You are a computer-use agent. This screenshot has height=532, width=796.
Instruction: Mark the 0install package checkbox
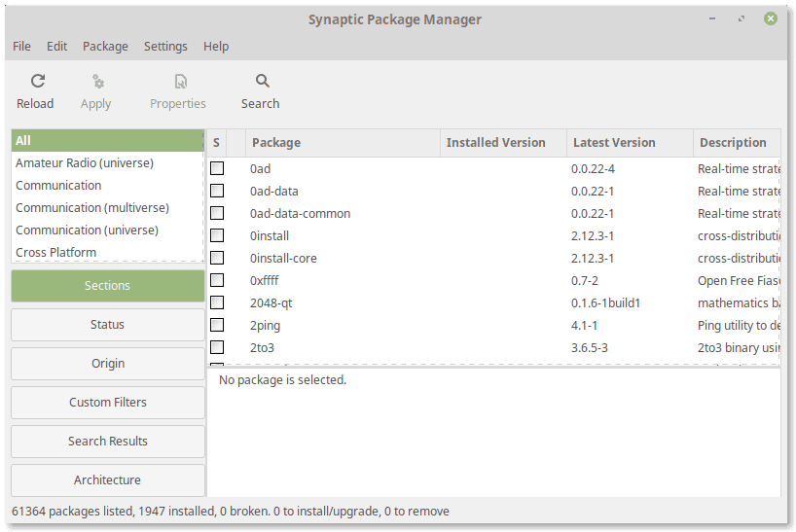pos(217,235)
